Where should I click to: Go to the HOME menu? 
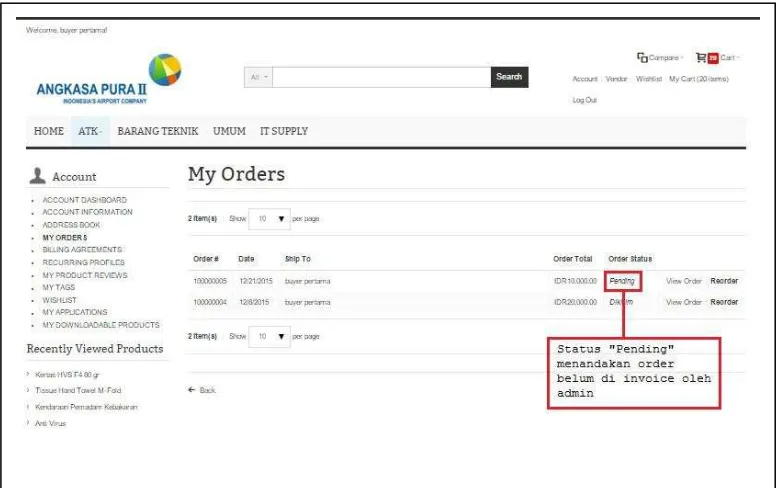49,131
